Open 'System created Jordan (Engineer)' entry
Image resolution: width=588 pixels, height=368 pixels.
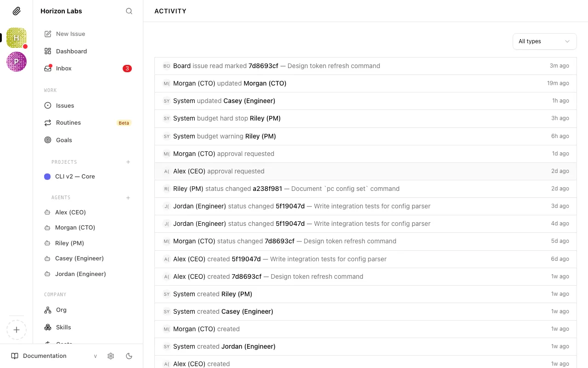tap(366, 346)
